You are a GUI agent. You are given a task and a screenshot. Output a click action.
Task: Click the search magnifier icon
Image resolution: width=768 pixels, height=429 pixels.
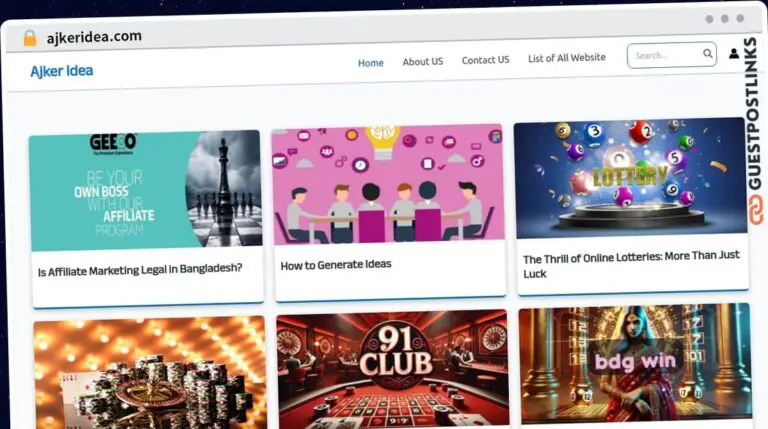click(707, 53)
